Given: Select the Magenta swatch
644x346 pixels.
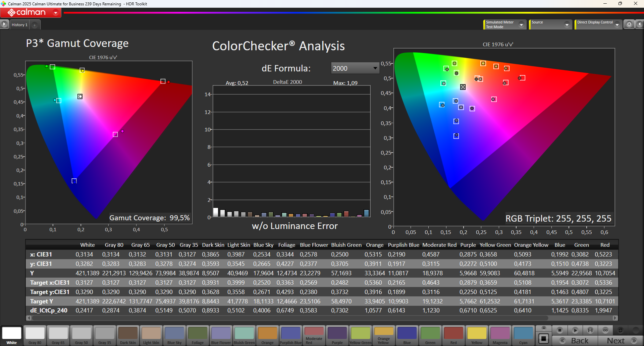Looking at the screenshot, I should click(x=500, y=335).
